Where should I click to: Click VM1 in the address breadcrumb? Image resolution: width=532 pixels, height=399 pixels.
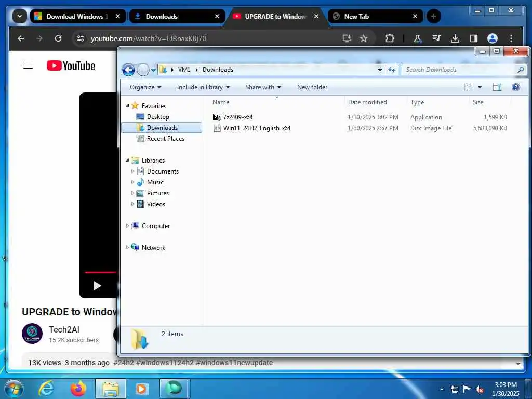184,70
